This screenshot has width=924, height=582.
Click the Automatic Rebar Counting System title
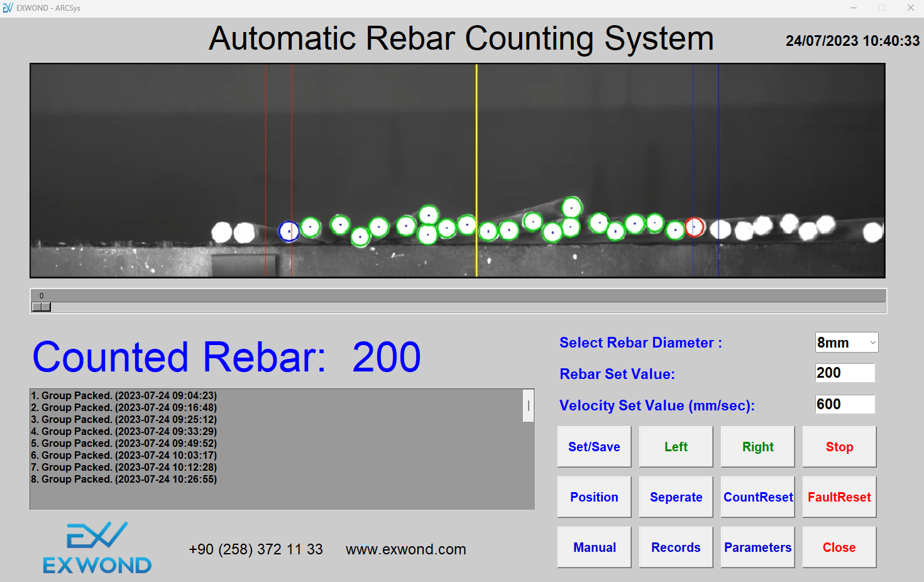[x=461, y=38]
